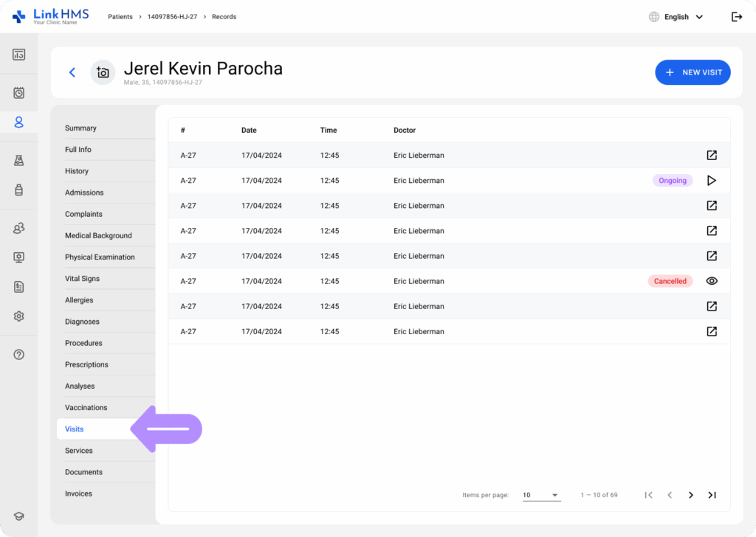Go back using the blue back arrow

(72, 72)
